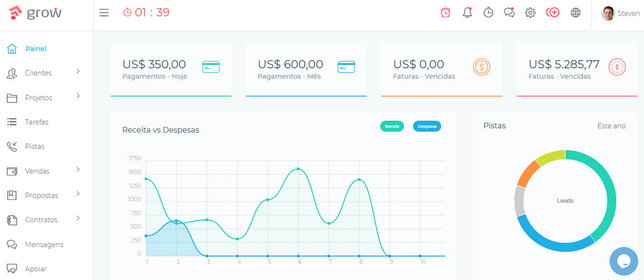
Task: Open the Pistas menu item
Action: pyautogui.click(x=35, y=146)
